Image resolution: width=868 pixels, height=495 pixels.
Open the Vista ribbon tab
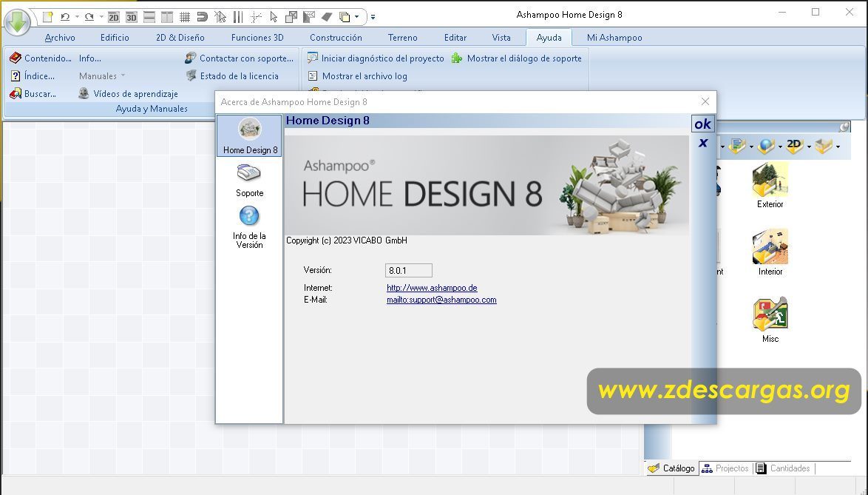501,38
